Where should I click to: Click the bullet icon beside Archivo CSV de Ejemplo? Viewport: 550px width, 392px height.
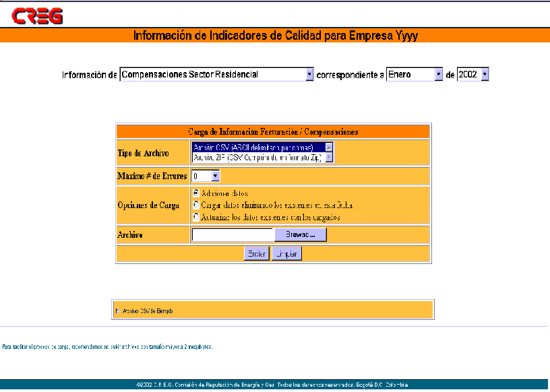coord(119,311)
